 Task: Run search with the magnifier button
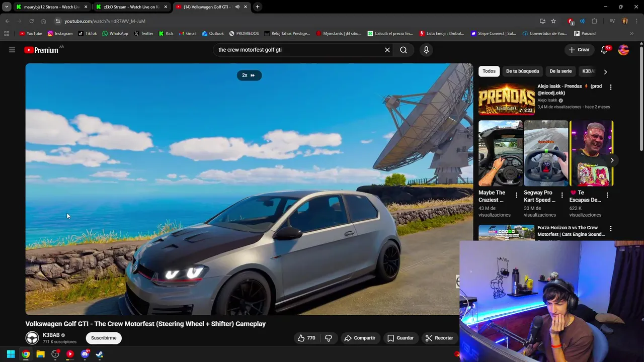(404, 50)
